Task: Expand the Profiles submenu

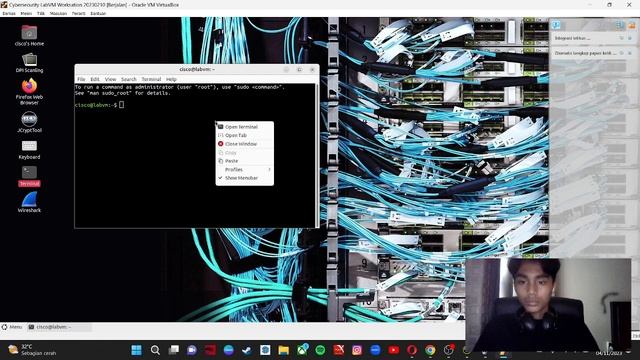Action: point(244,169)
